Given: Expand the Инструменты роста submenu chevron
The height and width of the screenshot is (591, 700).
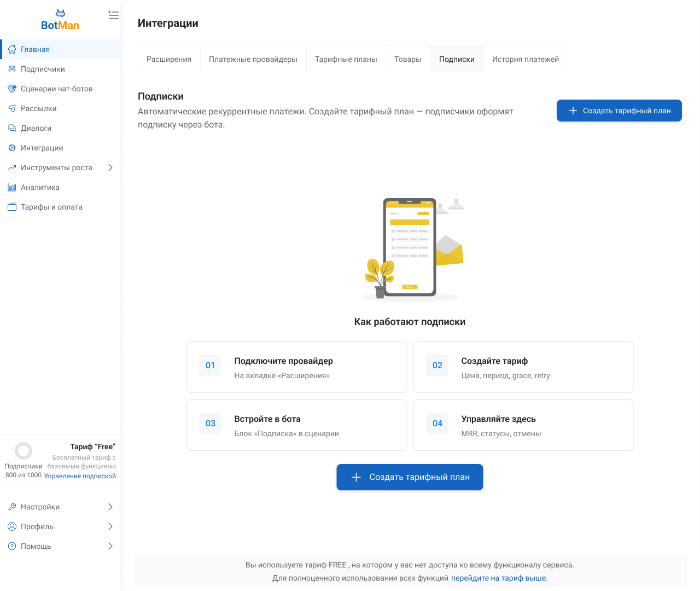Looking at the screenshot, I should tap(110, 167).
